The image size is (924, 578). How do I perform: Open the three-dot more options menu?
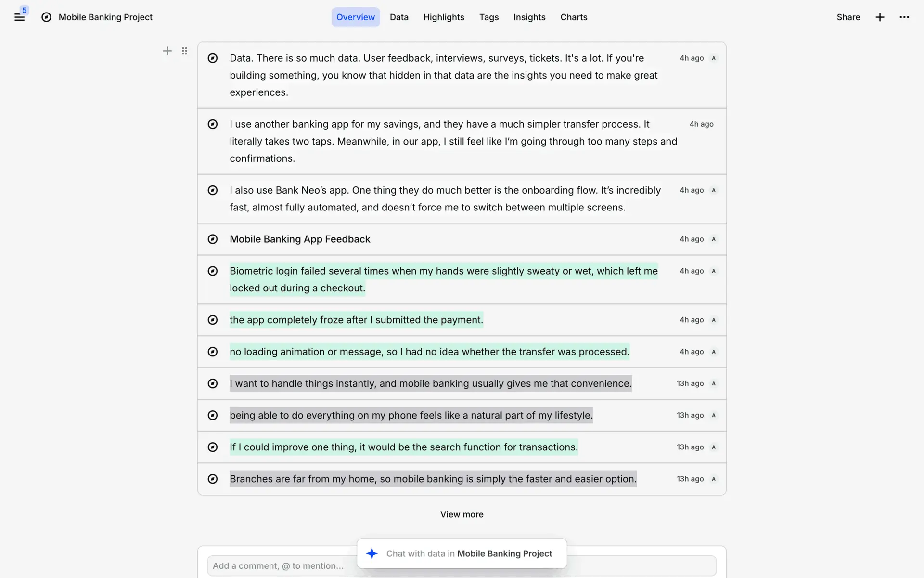[904, 17]
